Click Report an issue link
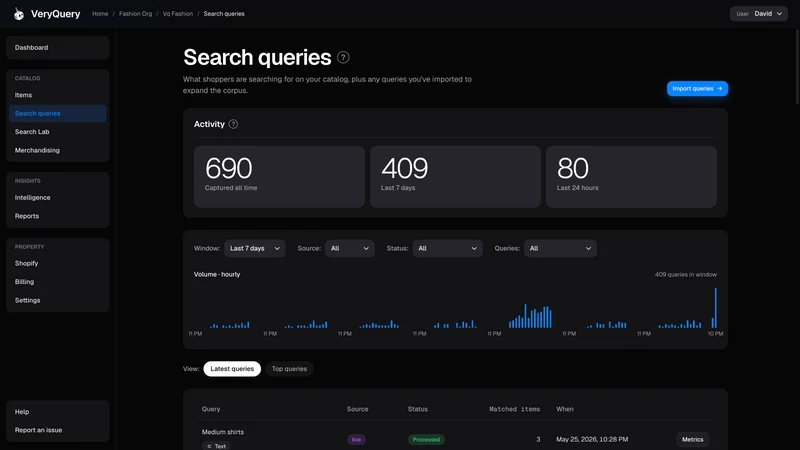The width and height of the screenshot is (800, 450). point(58,430)
